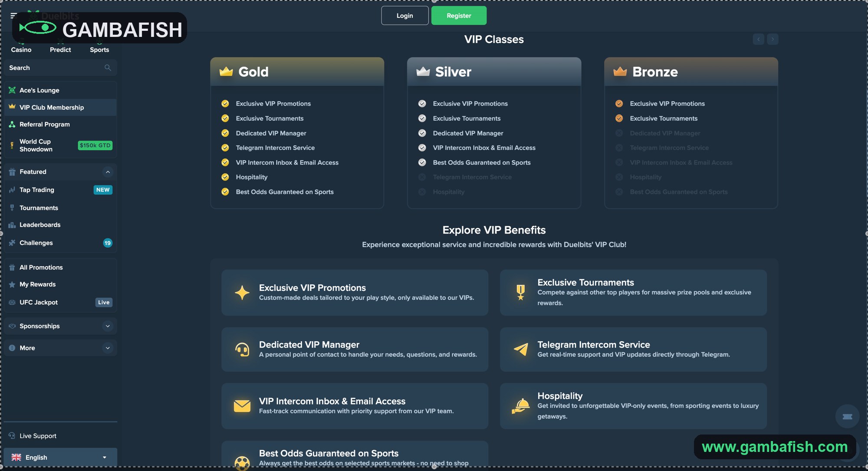Click Bronze's Exclusive Tournaments check mark
Screen dimensions: 868x471
pos(619,118)
